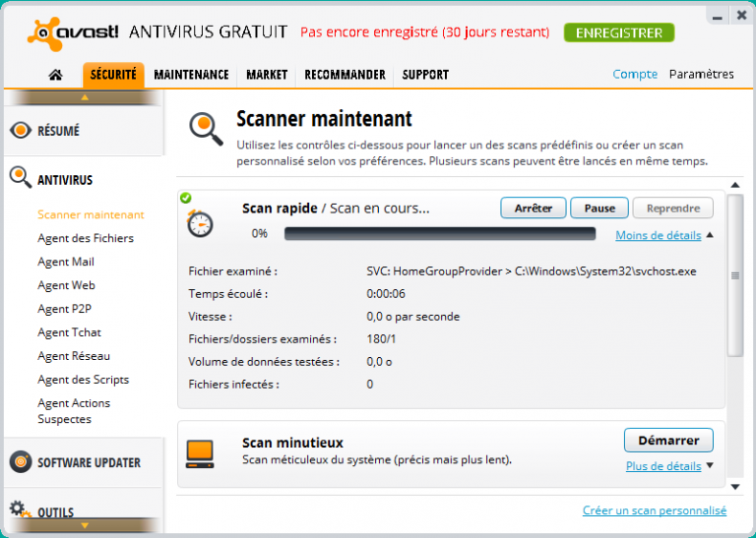The width and height of the screenshot is (756, 538).
Task: Click the scan list scrollbar down arrow
Action: click(x=735, y=487)
